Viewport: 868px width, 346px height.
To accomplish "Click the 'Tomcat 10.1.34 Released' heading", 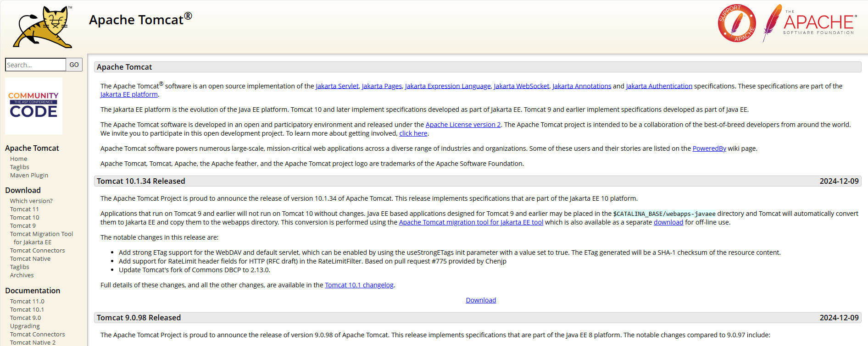I will pos(141,181).
